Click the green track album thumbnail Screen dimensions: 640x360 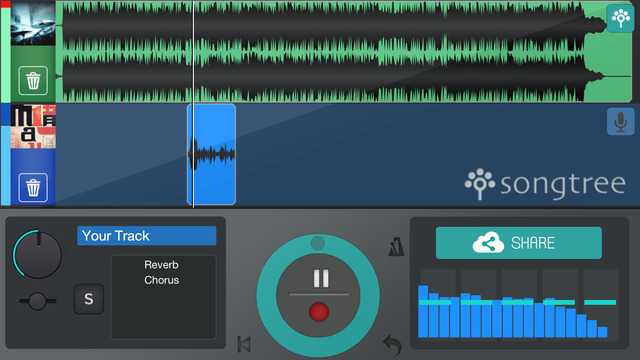33,23
